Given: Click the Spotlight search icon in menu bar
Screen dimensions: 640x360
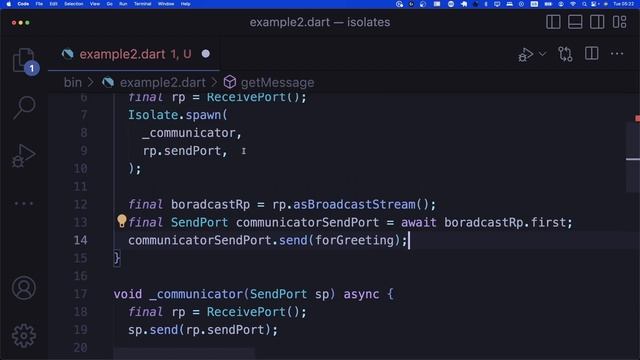Looking at the screenshot, I should pyautogui.click(x=584, y=4).
